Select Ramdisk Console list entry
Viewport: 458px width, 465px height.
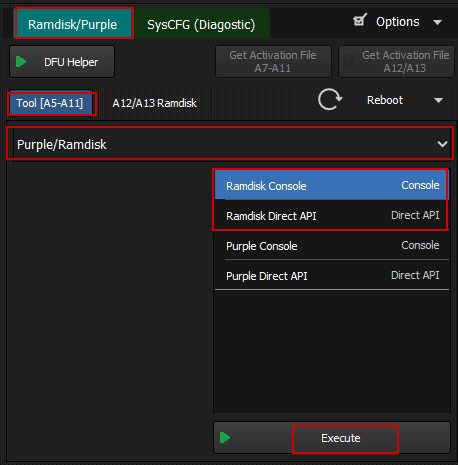point(332,185)
